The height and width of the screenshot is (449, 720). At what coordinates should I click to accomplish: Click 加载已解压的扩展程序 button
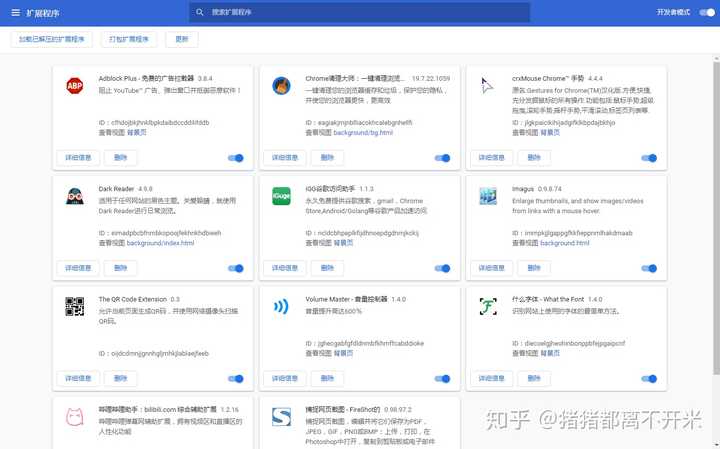click(51, 39)
